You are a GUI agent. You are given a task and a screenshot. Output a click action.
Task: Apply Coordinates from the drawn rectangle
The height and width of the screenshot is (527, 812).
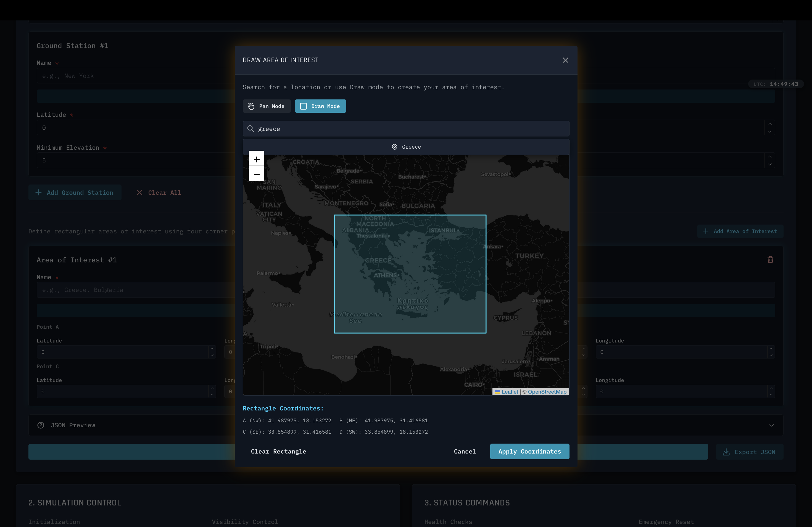(x=529, y=451)
